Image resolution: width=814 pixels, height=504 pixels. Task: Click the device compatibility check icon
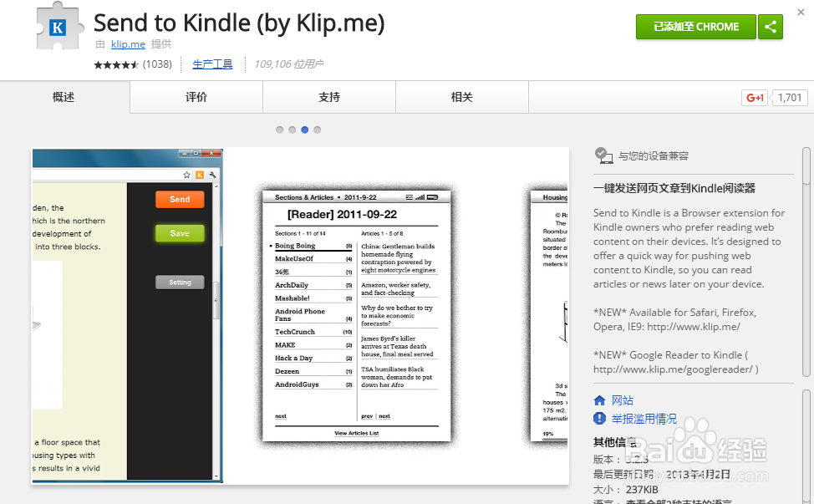pos(603,155)
